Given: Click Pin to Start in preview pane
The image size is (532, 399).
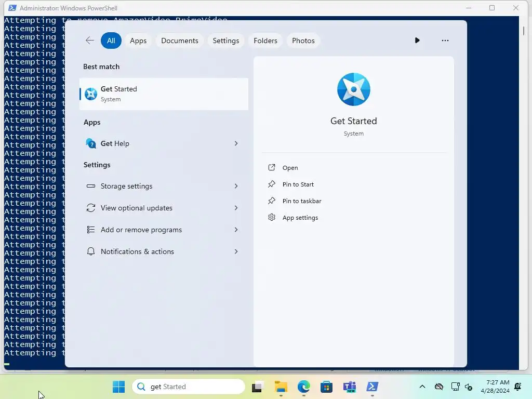Looking at the screenshot, I should pos(298,184).
